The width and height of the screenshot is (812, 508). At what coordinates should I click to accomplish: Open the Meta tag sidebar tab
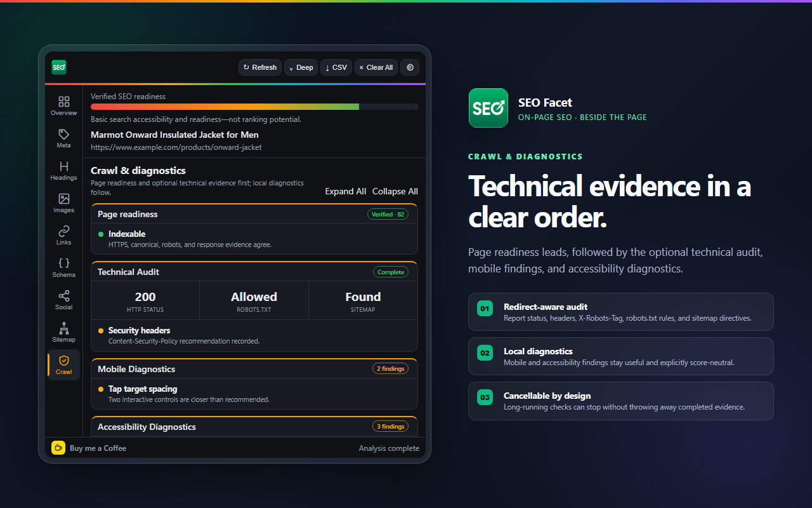click(63, 138)
